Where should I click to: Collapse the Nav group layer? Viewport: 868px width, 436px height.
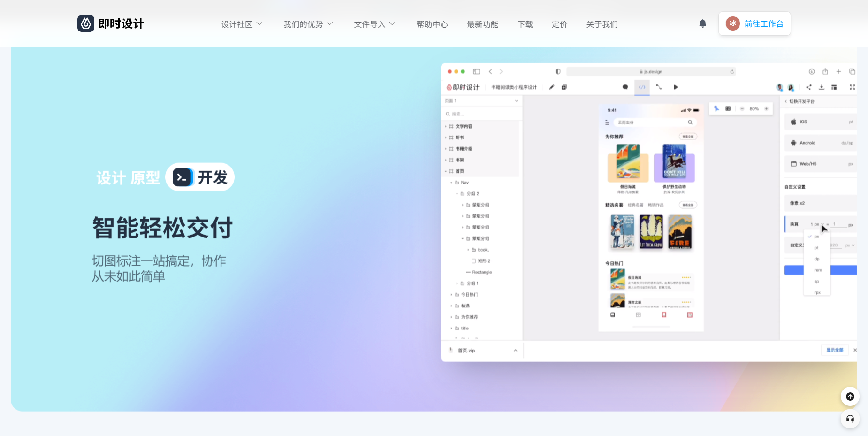click(451, 183)
